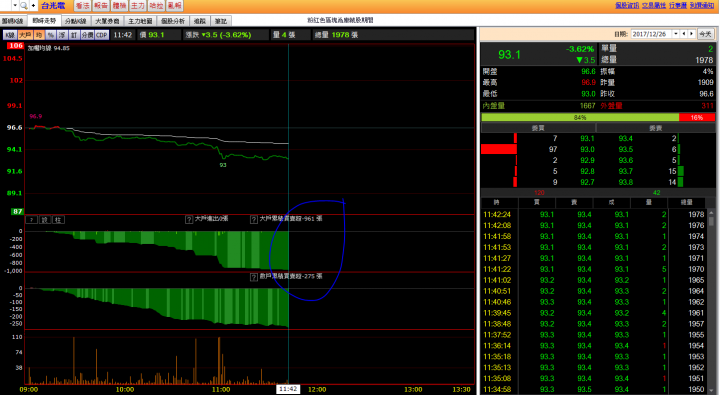
Task: Toggle the 均 average line button
Action: (39, 35)
